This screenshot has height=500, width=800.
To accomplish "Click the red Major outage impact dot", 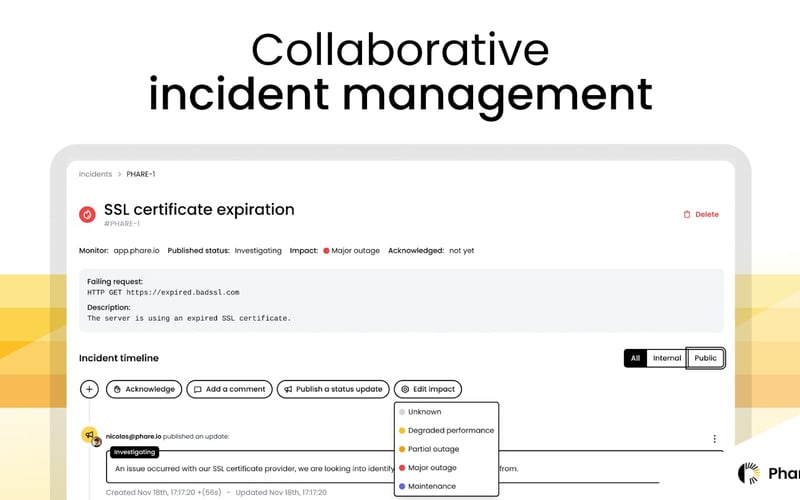I will (326, 251).
